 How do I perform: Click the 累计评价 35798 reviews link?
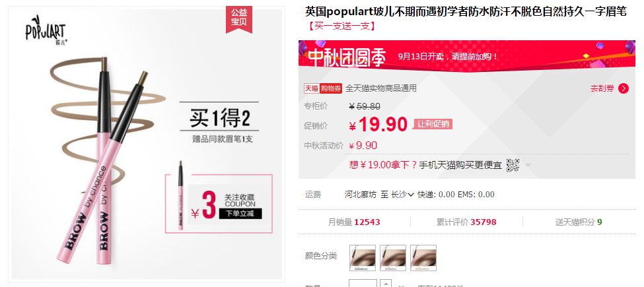(x=466, y=222)
